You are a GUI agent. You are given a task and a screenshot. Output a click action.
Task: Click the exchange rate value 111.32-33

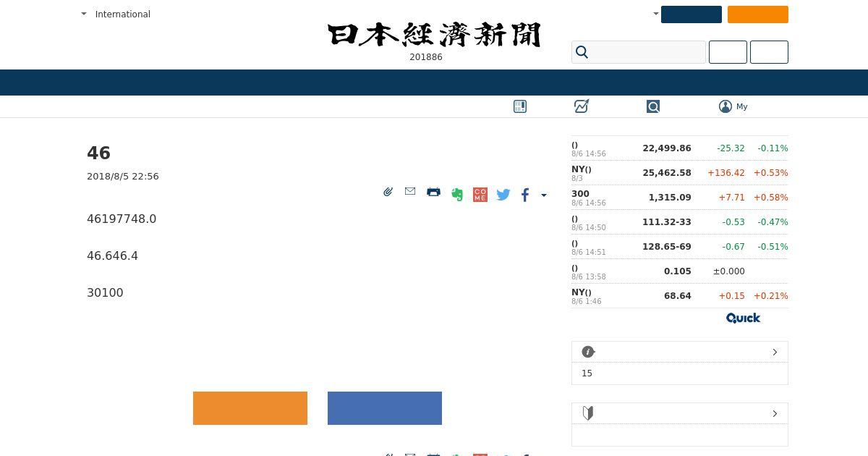pyautogui.click(x=667, y=222)
